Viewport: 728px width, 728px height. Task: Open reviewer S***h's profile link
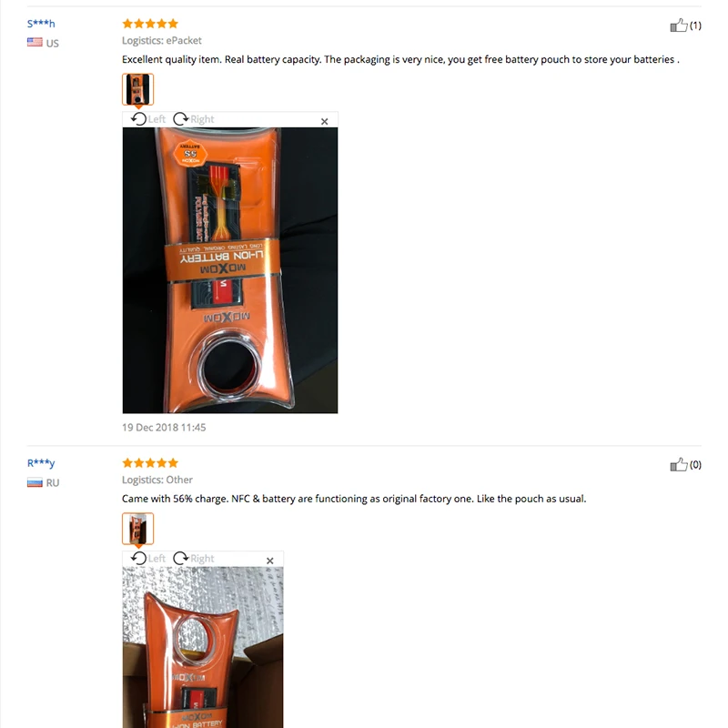pos(41,24)
